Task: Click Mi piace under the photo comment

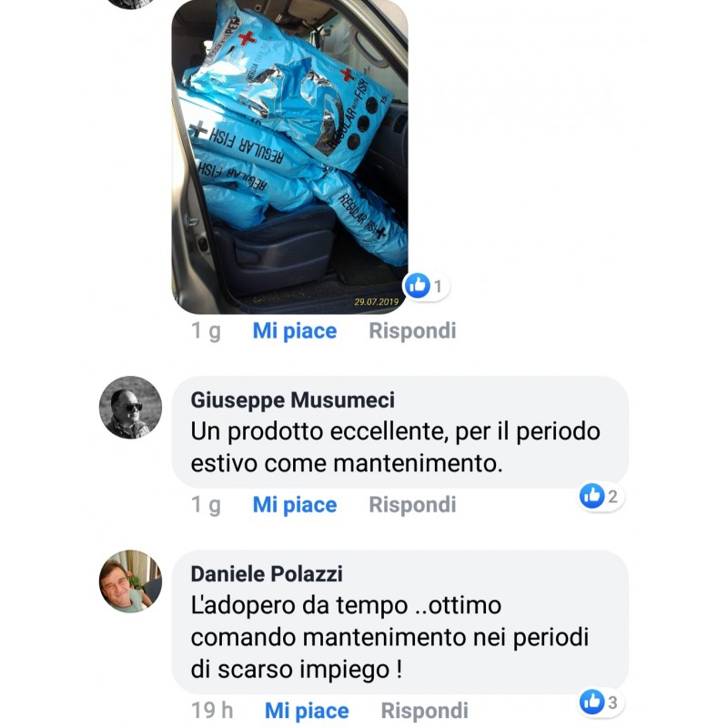Action: coord(294,331)
